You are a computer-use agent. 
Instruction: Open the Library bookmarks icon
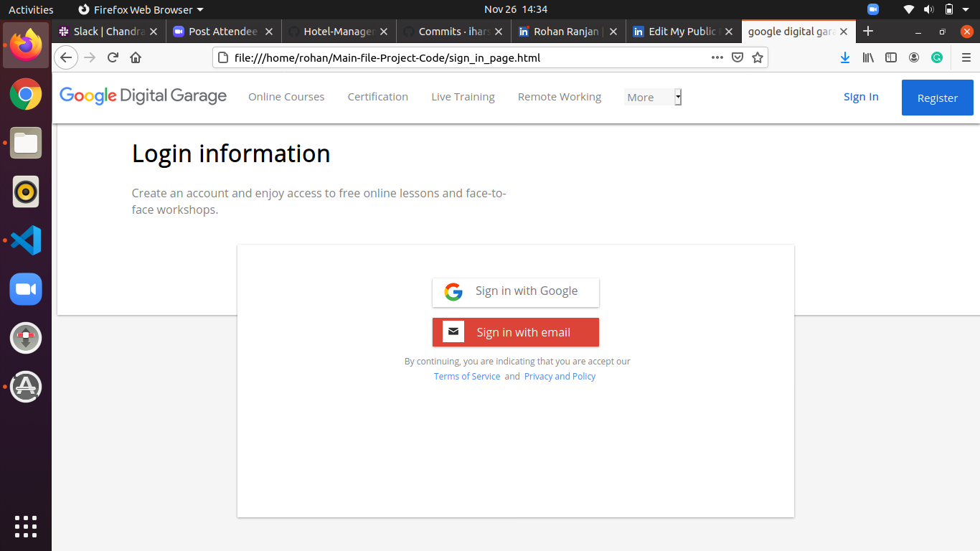868,57
